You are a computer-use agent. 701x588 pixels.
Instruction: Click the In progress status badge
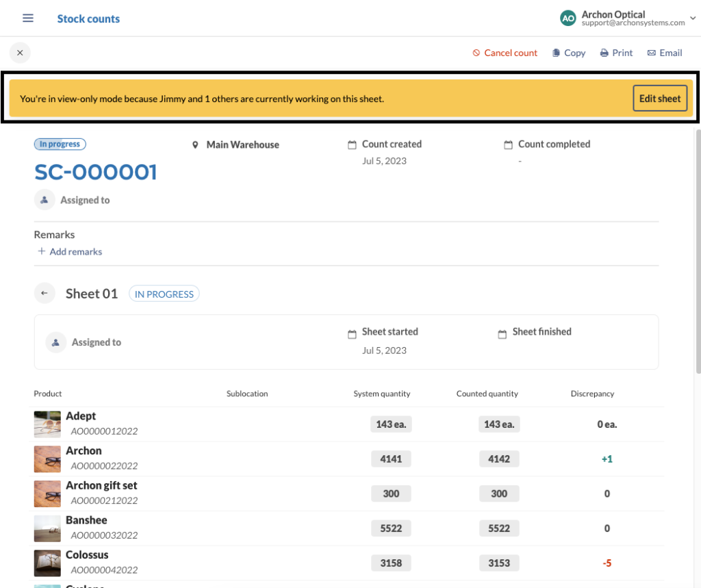60,144
